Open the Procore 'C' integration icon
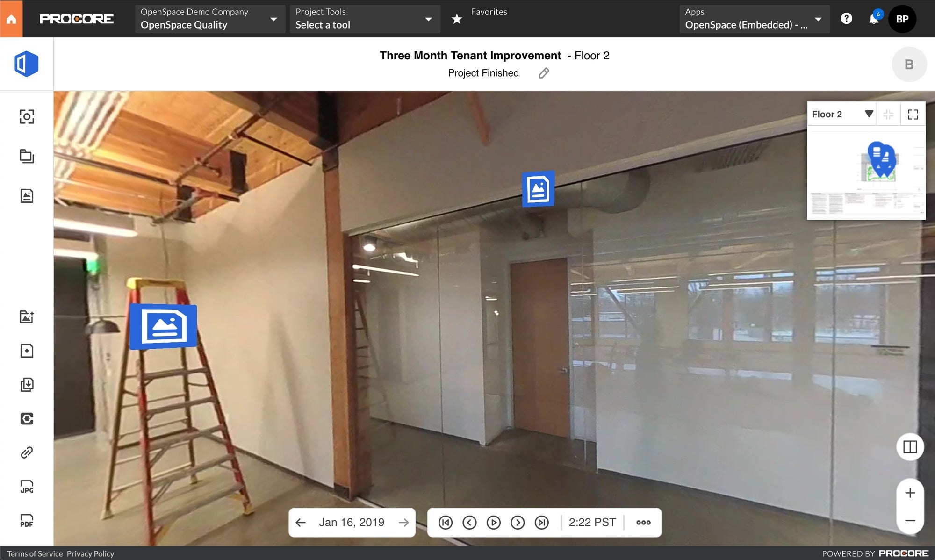 pyautogui.click(x=27, y=418)
